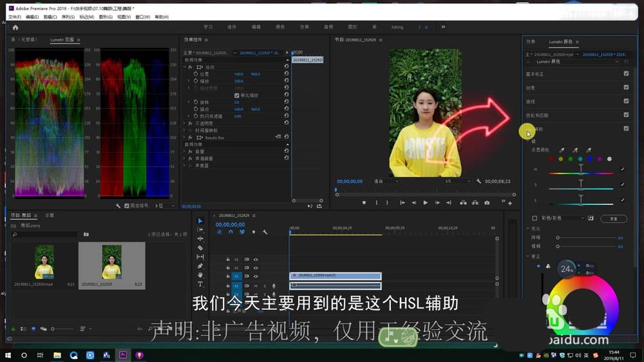644x362 pixels.
Task: Switch to Lumetri Scopes tab
Action: [x=62, y=40]
